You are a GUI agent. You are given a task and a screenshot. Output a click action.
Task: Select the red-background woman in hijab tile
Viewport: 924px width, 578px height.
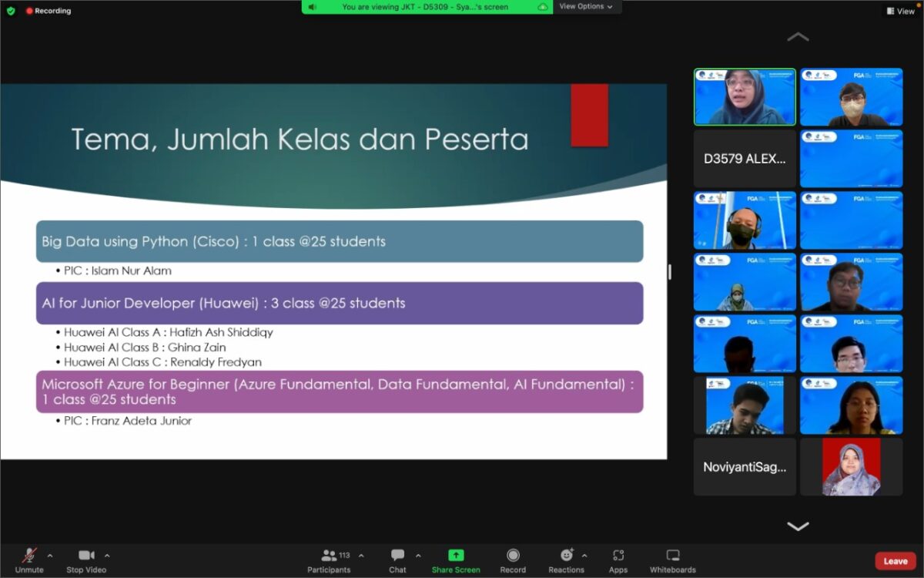pyautogui.click(x=851, y=467)
